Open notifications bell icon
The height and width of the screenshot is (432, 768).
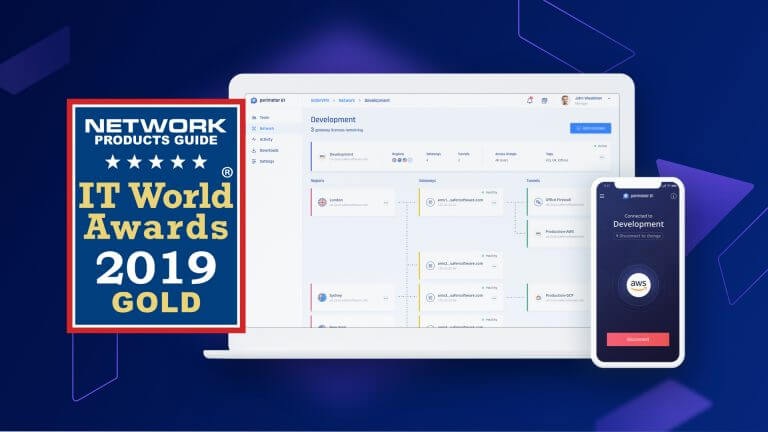point(529,100)
